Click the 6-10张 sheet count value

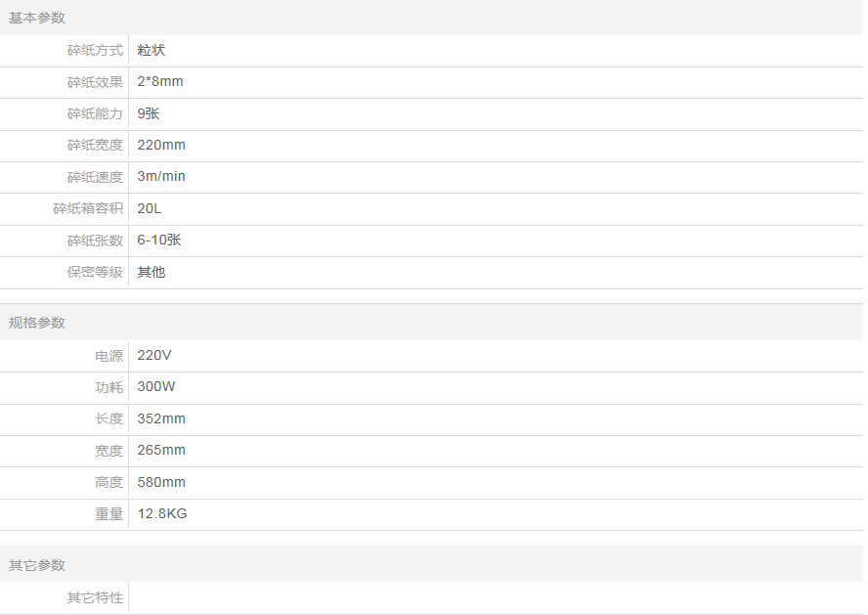tap(159, 240)
